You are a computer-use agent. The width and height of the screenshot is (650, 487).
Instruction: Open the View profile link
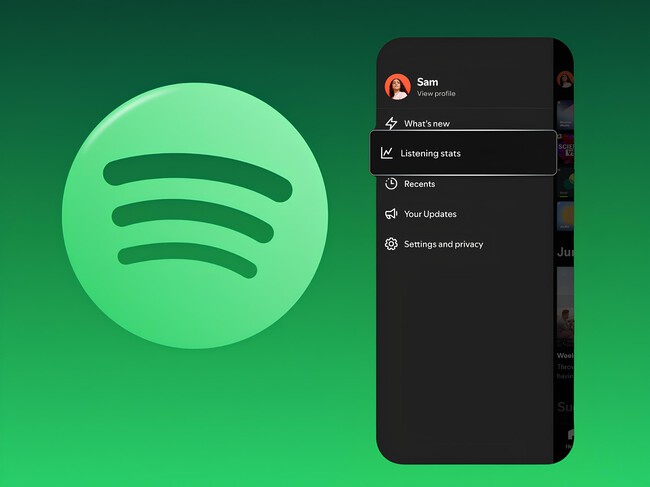(x=436, y=94)
